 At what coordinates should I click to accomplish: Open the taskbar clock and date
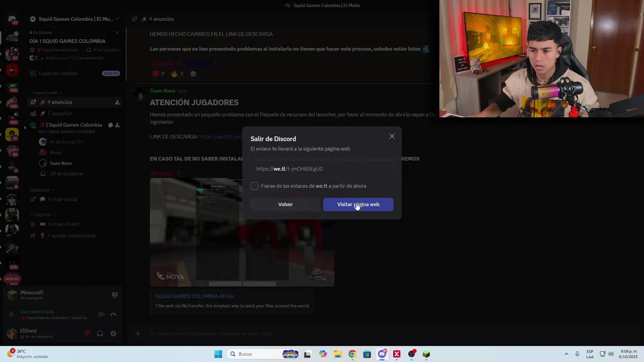coord(627,354)
